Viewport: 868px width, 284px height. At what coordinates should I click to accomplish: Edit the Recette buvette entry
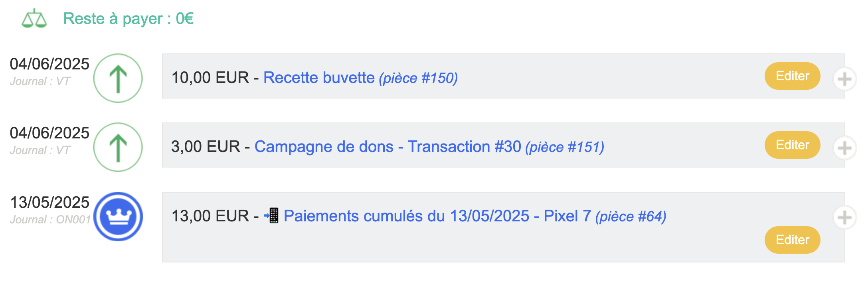click(x=792, y=76)
